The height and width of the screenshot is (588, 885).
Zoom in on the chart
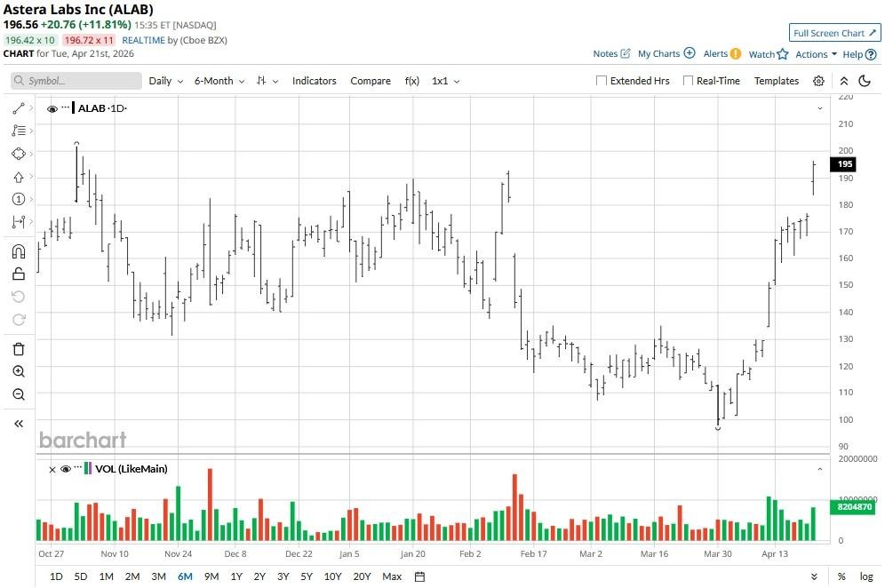[x=19, y=371]
